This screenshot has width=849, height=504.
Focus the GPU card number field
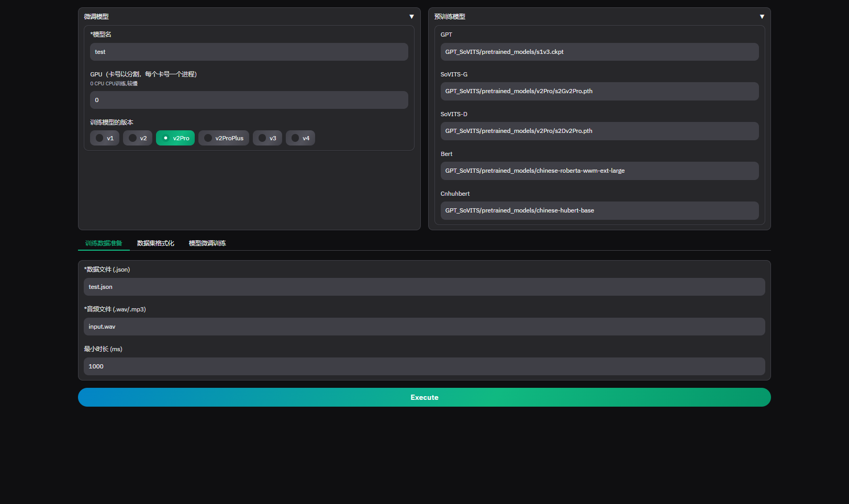[x=249, y=100]
